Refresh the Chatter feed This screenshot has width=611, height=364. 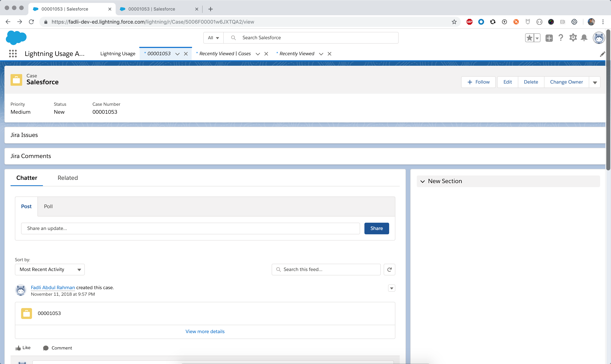[x=389, y=269]
